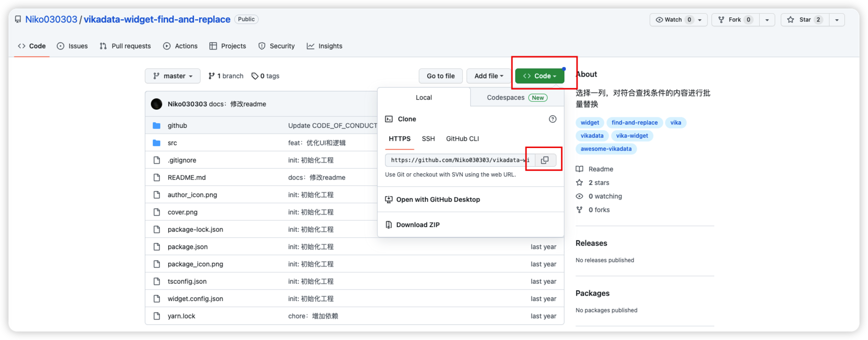The height and width of the screenshot is (340, 868).
Task: Click the file icon beside tsconfig.json
Action: pos(156,281)
